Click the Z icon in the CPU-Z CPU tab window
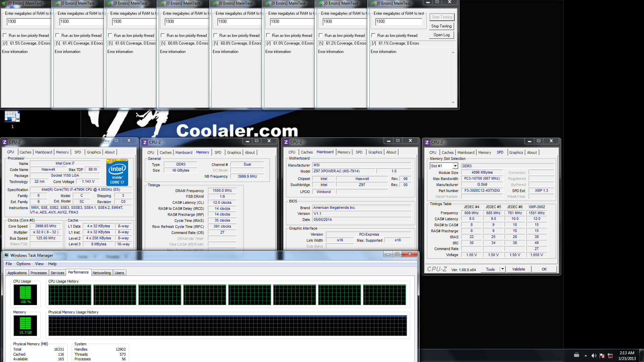The height and width of the screenshot is (362, 644). 5,142
